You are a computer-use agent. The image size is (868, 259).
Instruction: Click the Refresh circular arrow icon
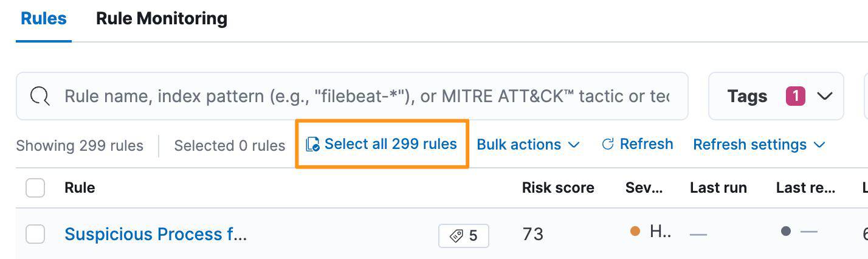point(607,145)
